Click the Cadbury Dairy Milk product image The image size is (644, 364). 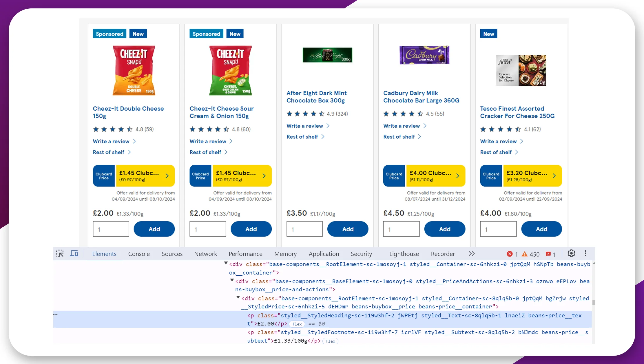pos(424,55)
